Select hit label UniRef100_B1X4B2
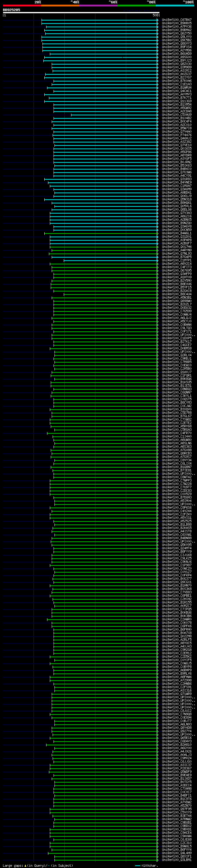 click(x=176, y=118)
